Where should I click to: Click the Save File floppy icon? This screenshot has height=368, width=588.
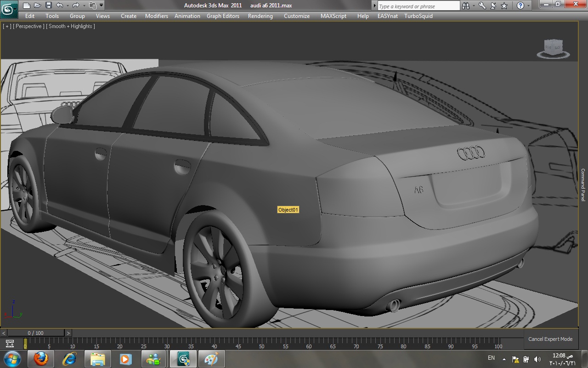point(48,6)
